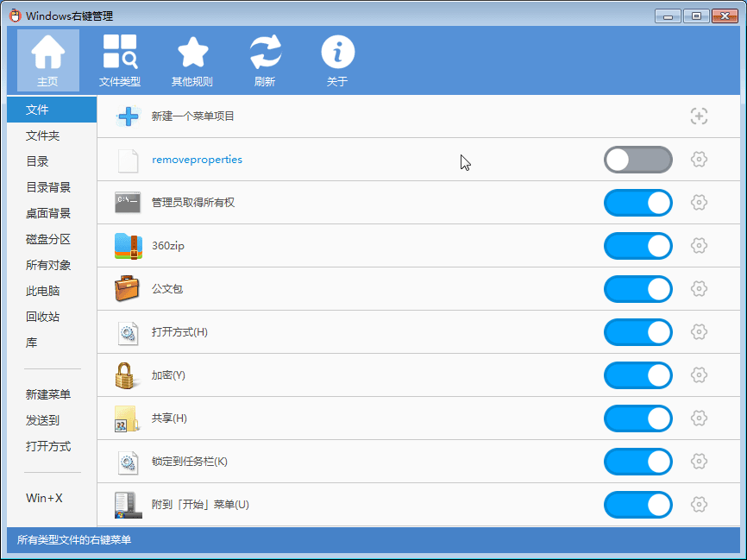The height and width of the screenshot is (560, 747).
Task: Click the 共享(H) shared folder icon
Action: [127, 418]
